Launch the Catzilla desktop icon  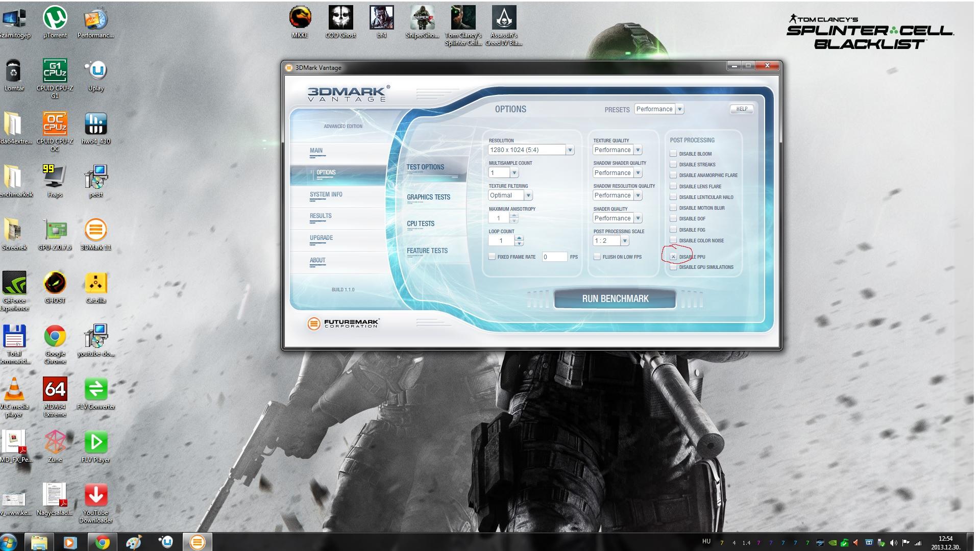click(x=96, y=288)
